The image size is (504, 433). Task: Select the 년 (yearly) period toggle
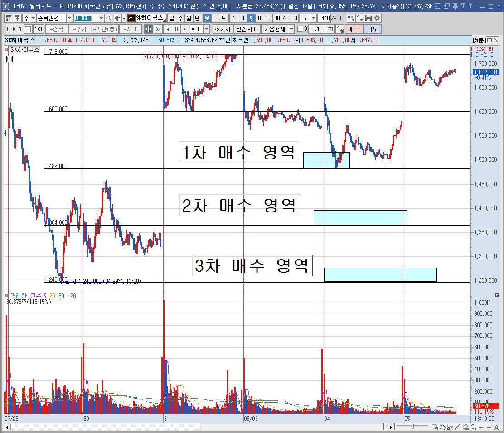(x=198, y=18)
